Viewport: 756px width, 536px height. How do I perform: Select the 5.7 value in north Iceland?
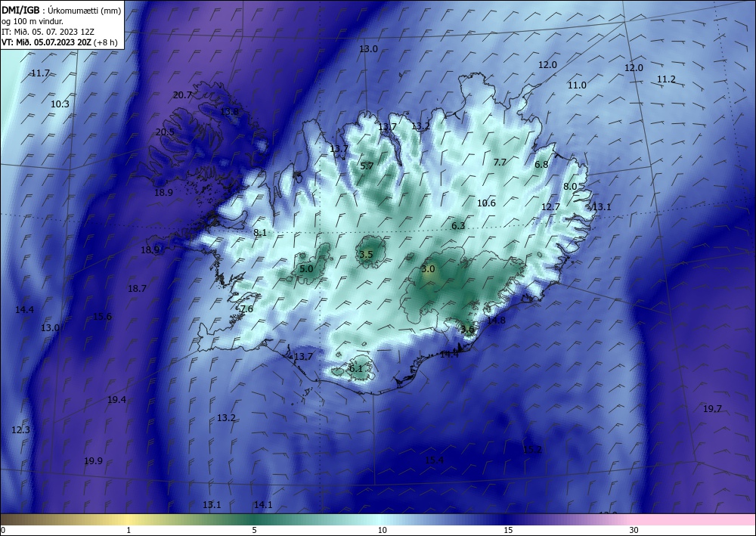367,166
